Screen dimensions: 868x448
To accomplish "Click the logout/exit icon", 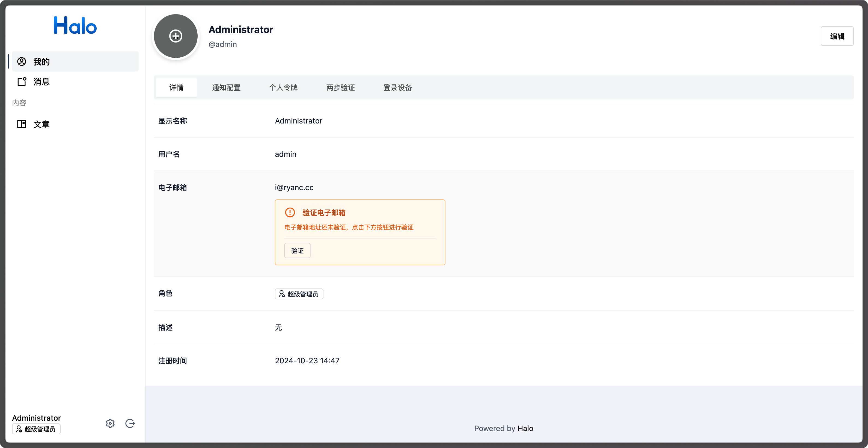I will pyautogui.click(x=130, y=423).
